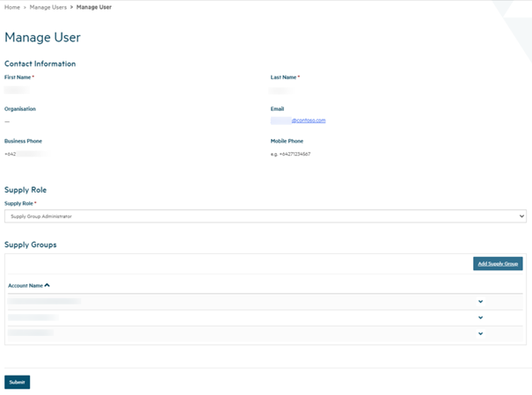Select the second account name in the table
Image resolution: width=532 pixels, height=395 pixels.
[x=33, y=318]
